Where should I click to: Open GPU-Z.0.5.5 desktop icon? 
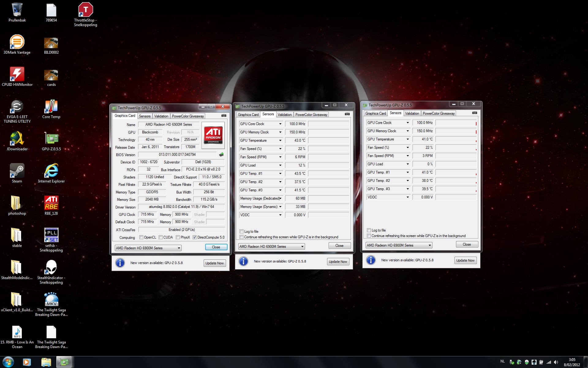point(51,139)
